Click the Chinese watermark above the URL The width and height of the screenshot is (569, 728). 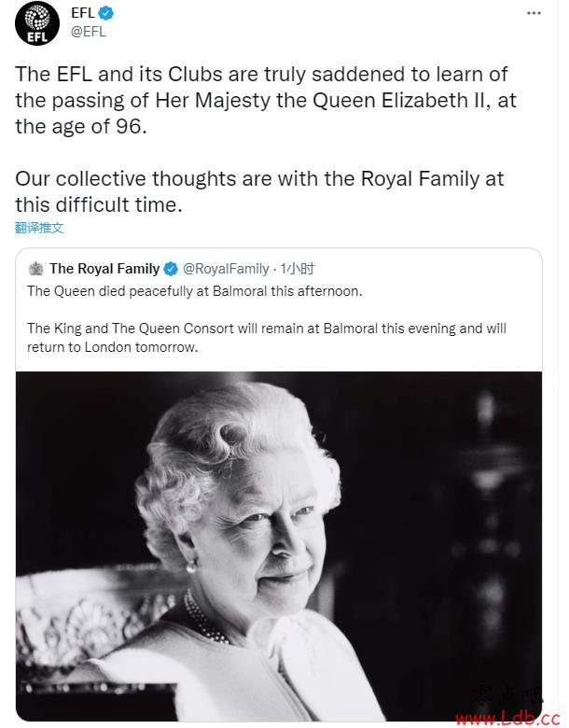(x=507, y=694)
